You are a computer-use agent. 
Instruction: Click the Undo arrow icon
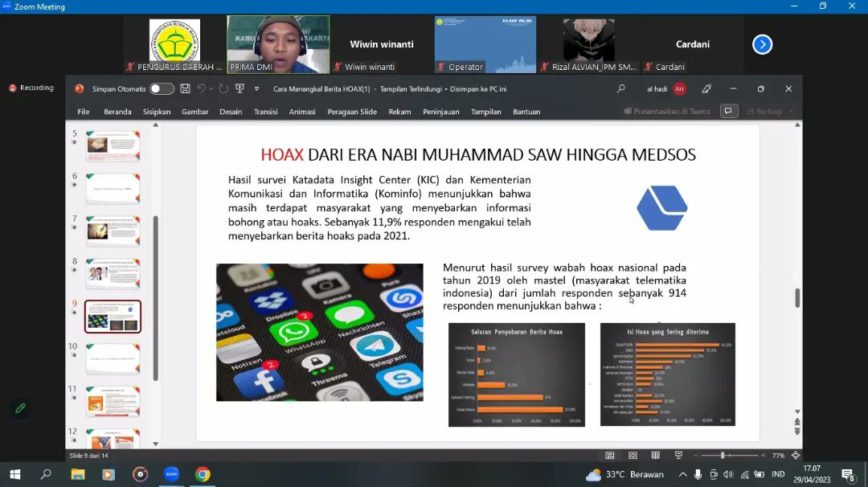(x=202, y=88)
